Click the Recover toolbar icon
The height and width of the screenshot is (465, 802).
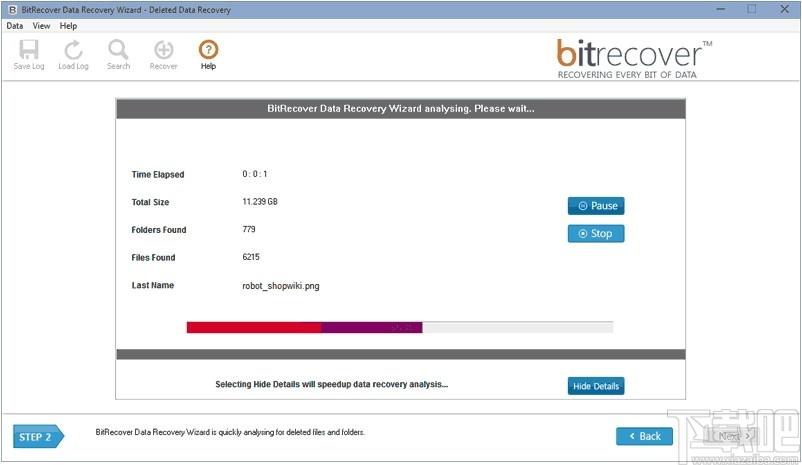click(x=164, y=54)
